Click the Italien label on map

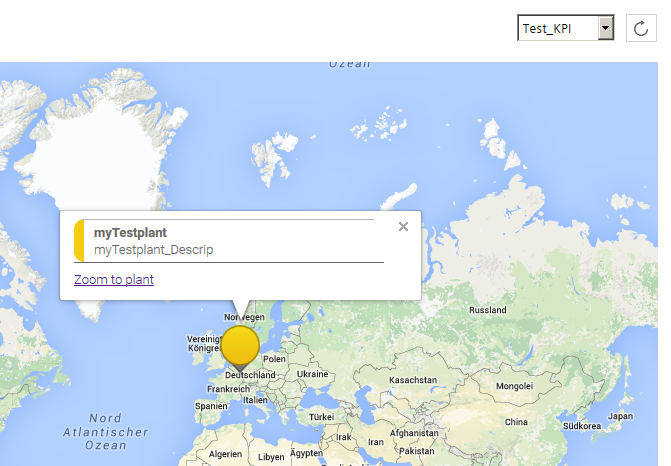click(x=255, y=400)
